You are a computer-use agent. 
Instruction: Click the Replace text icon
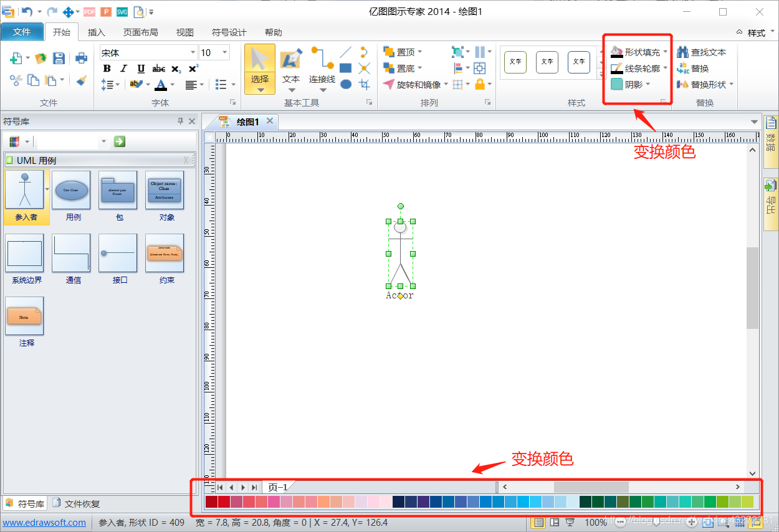[x=694, y=69]
